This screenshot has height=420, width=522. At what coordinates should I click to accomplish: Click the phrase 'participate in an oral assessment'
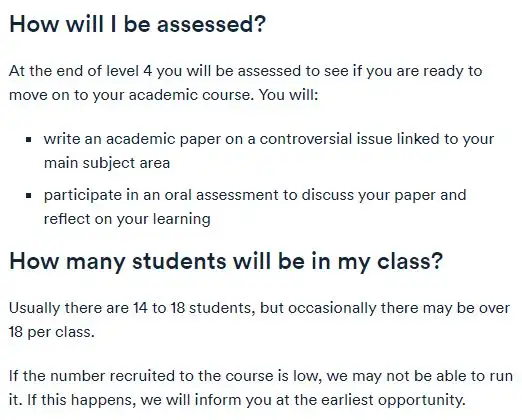[x=161, y=195]
